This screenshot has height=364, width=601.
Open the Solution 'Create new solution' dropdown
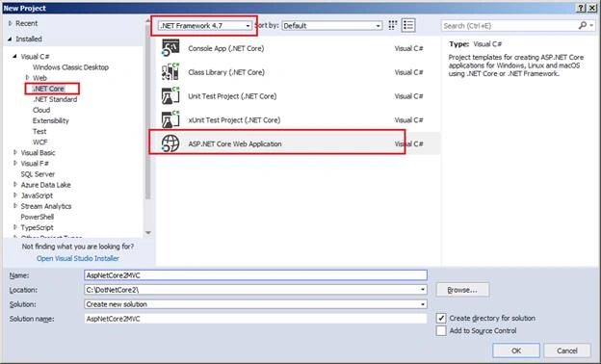(x=423, y=304)
